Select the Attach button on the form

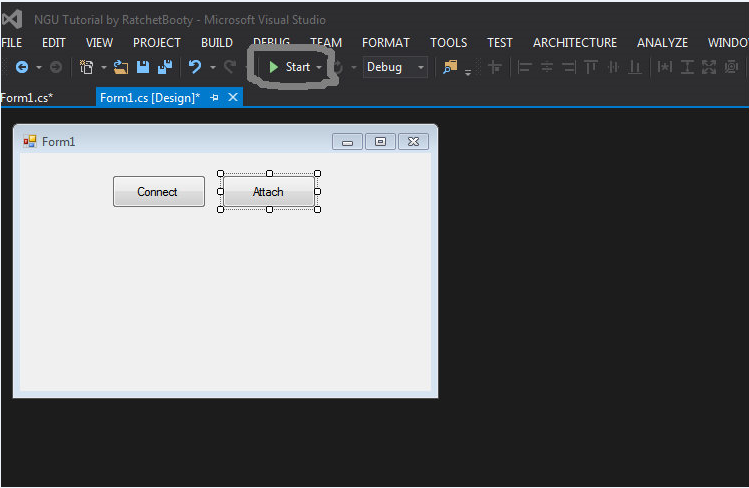pos(269,191)
